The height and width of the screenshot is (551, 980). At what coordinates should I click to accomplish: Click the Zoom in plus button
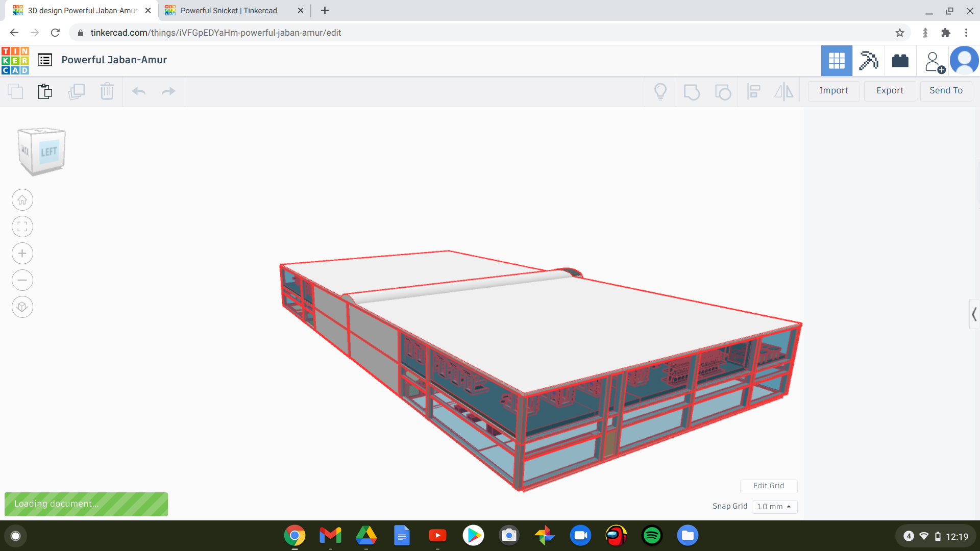[x=22, y=254]
